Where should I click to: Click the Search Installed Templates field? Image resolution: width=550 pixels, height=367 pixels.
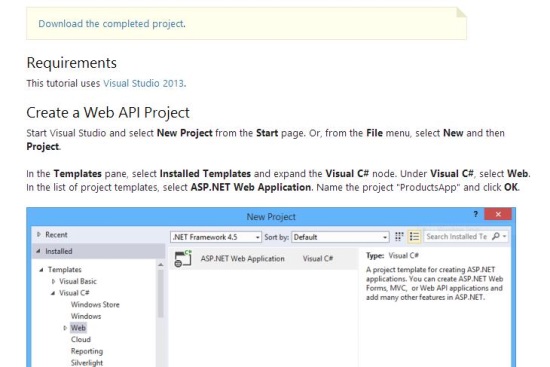coord(456,236)
